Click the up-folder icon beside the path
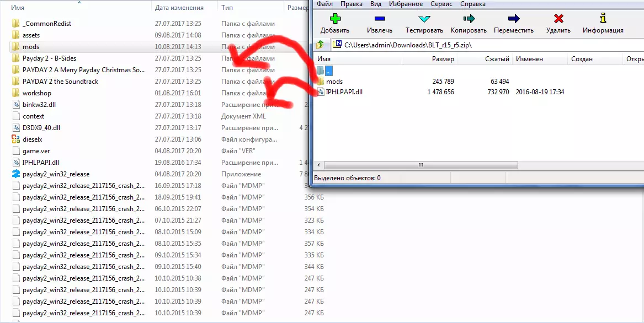 click(320, 44)
